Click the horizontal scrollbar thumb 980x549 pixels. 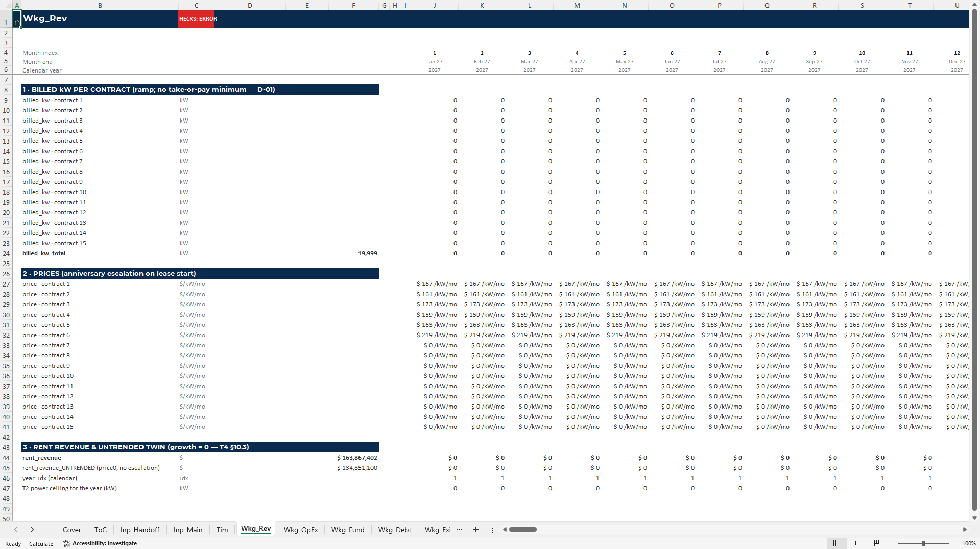(522, 530)
